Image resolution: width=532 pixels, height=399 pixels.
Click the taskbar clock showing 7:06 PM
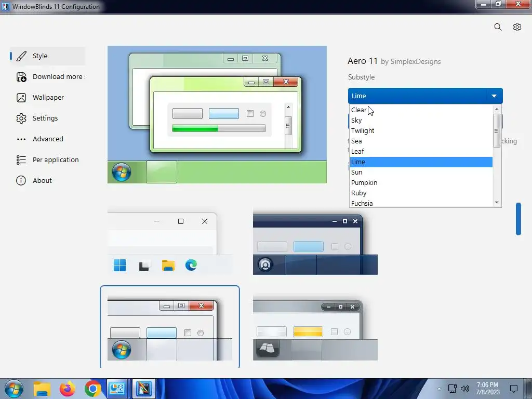(x=487, y=389)
